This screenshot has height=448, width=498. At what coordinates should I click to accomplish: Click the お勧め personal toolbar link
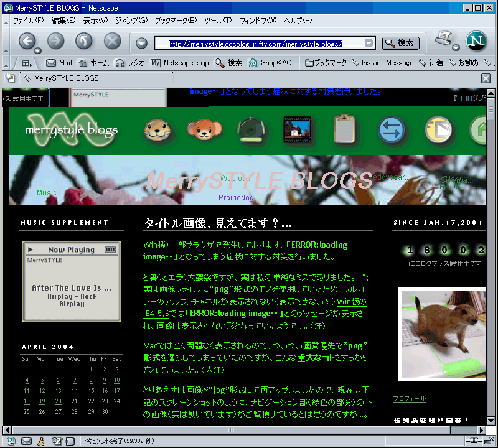pos(464,63)
